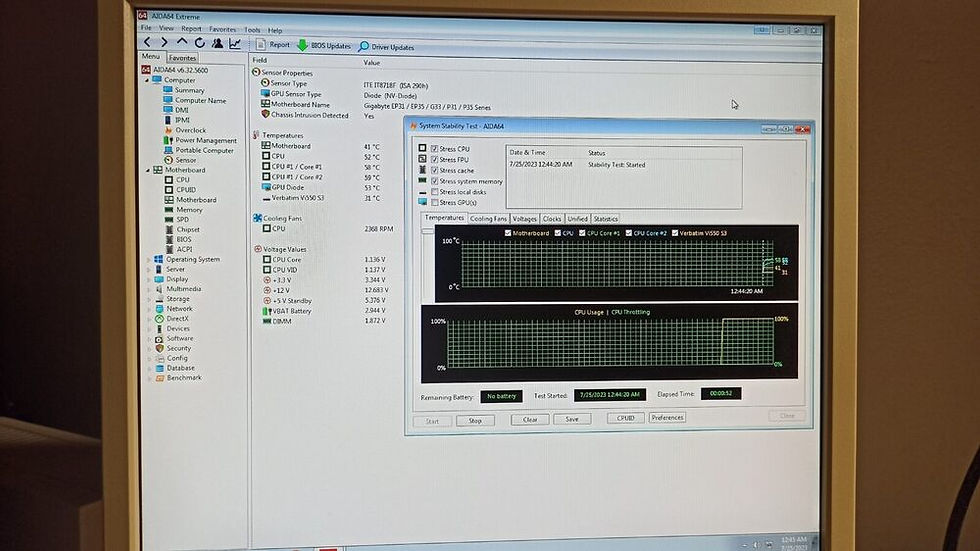980x551 pixels.
Task: Select Portable Computer in the tree
Action: (204, 150)
